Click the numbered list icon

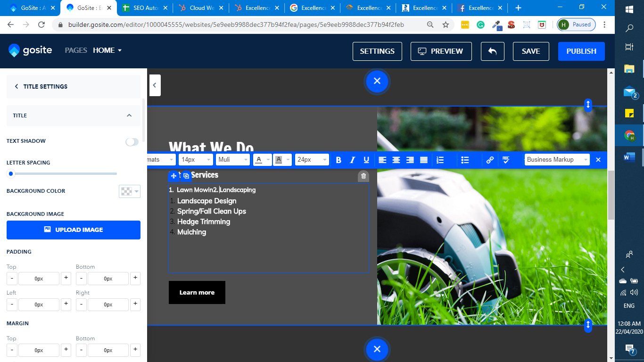[x=440, y=160]
